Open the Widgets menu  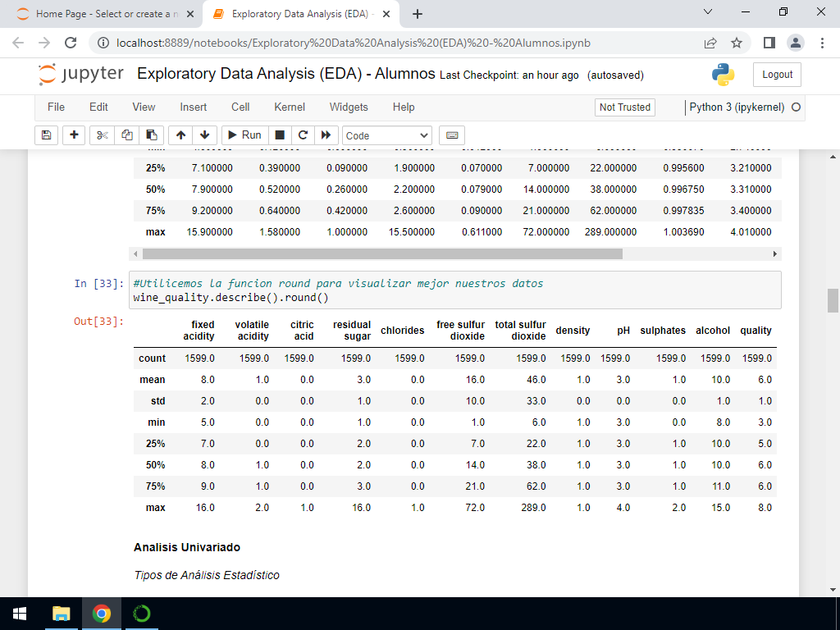coord(349,107)
